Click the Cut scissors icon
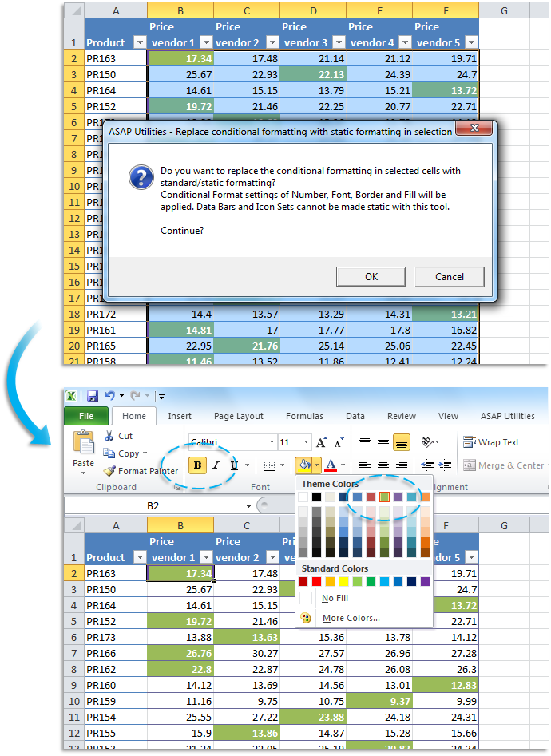This screenshot has width=551, height=756. 109,436
